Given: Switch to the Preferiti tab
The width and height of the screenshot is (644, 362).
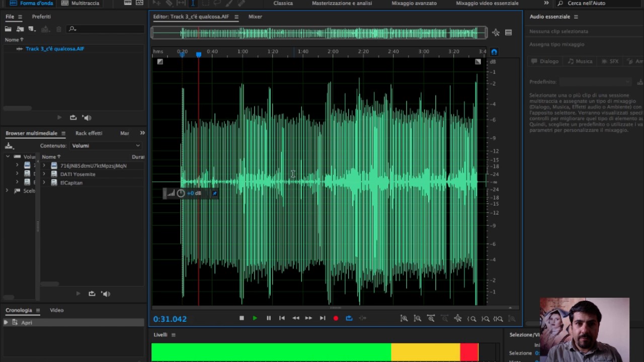Looking at the screenshot, I should [x=41, y=17].
